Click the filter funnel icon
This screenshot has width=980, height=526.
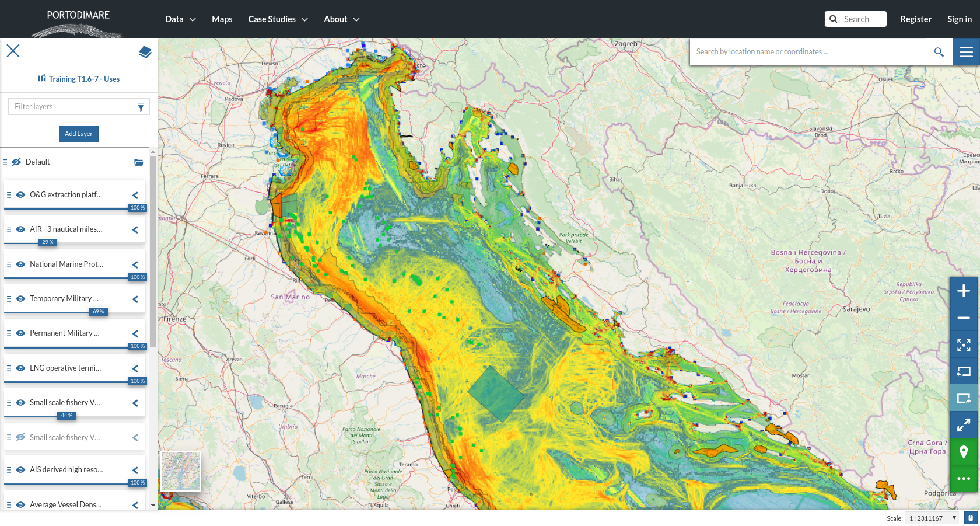tap(141, 107)
